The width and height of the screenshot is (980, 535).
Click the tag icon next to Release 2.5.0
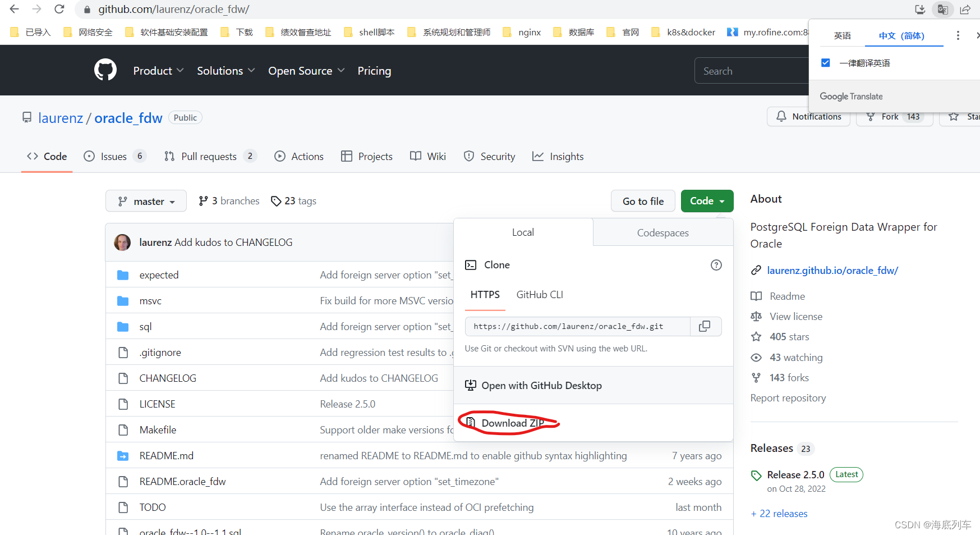tap(756, 475)
